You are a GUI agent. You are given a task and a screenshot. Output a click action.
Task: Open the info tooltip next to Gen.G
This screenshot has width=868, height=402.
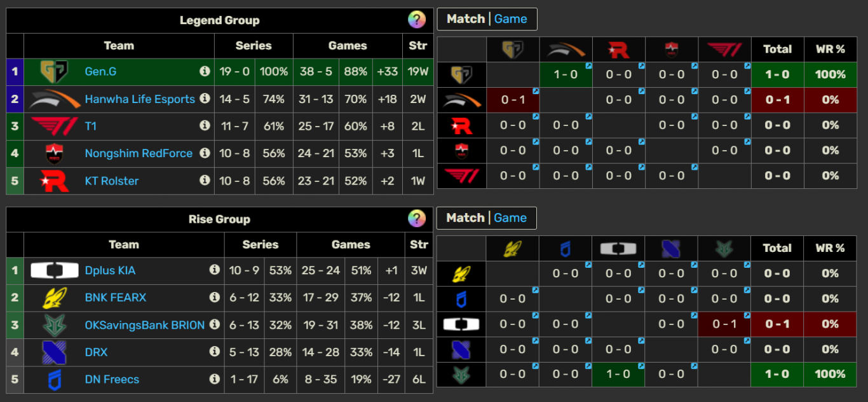(205, 71)
